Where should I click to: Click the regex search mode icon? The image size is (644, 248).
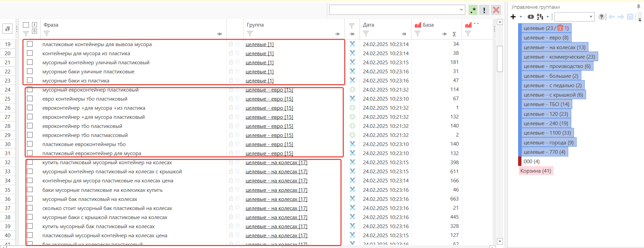[473, 10]
